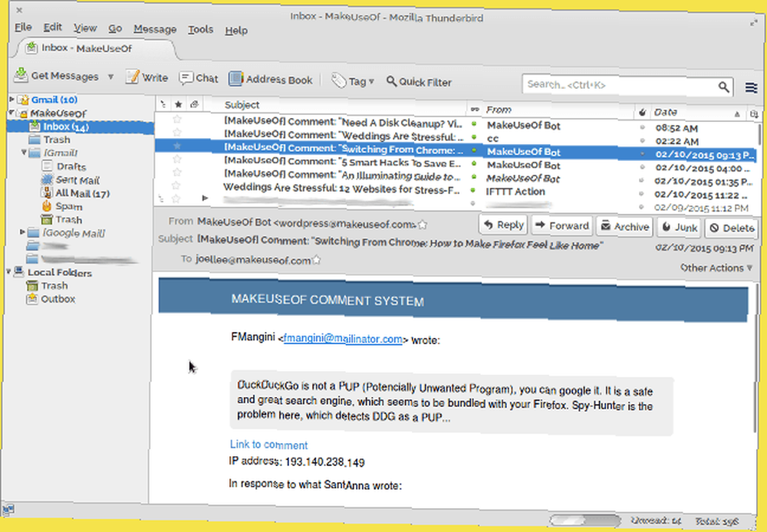Open the View menu

point(85,28)
